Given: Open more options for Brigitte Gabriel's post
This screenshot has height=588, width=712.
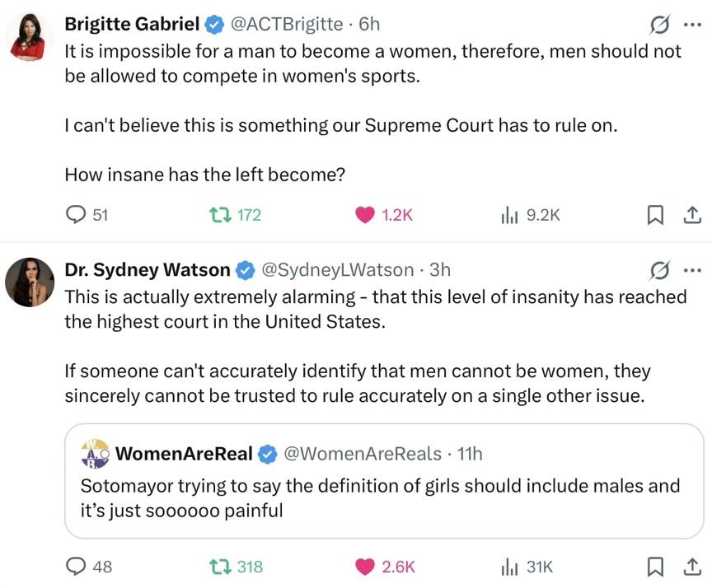Looking at the screenshot, I should [692, 25].
